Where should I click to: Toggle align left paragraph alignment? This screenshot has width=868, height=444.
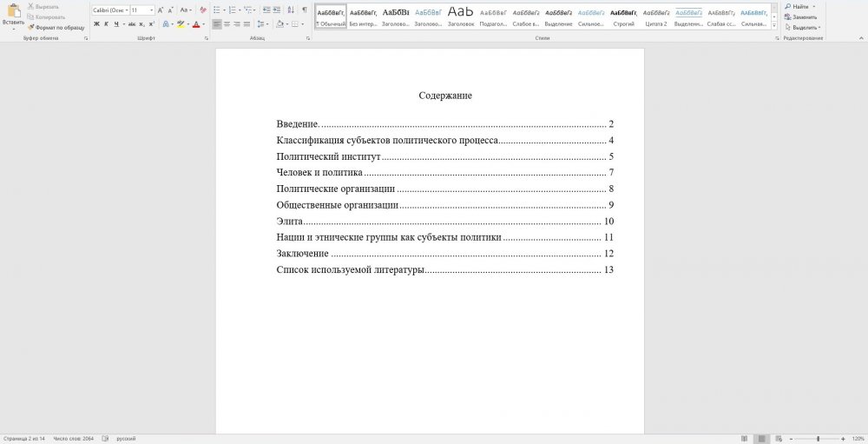pos(217,24)
